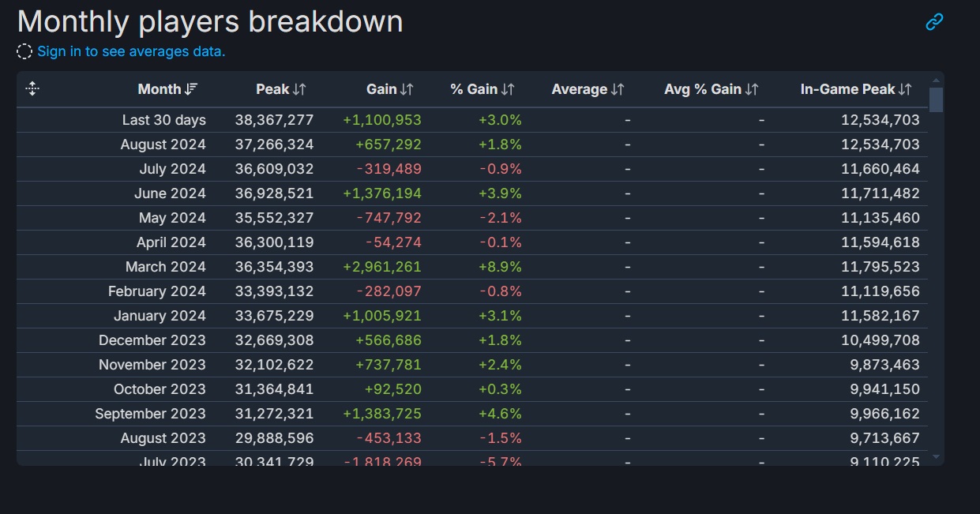980x514 pixels.
Task: Select 'August 2024' month cell
Action: click(x=163, y=144)
